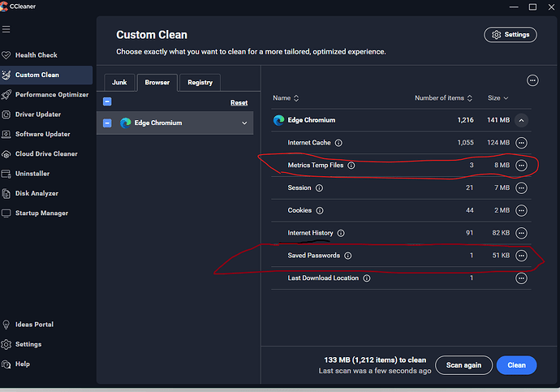Toggle the select-all checkbox above Edge Chromium
560x392 pixels.
pyautogui.click(x=107, y=101)
